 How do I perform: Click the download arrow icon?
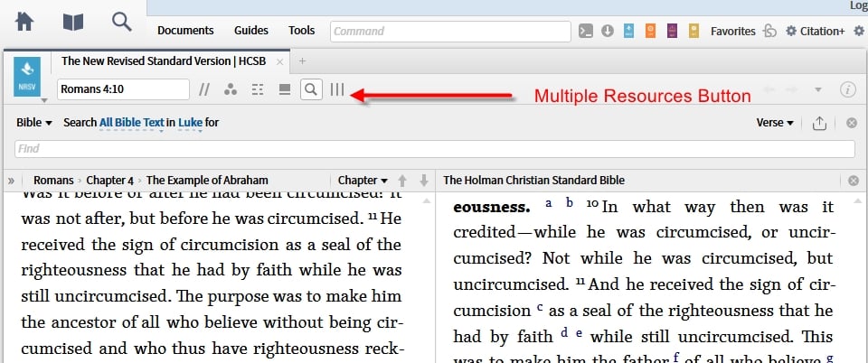(608, 31)
